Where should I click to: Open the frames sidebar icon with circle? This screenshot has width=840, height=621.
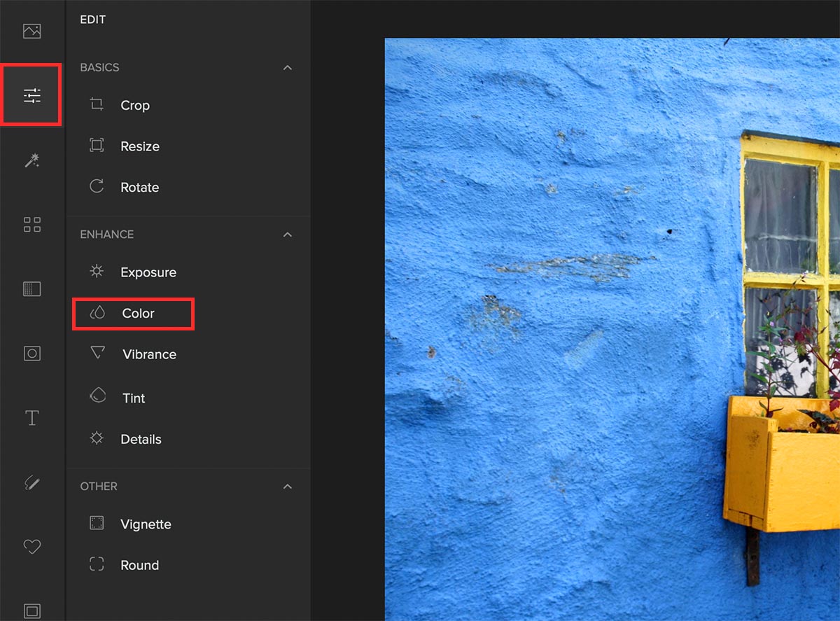click(x=32, y=354)
